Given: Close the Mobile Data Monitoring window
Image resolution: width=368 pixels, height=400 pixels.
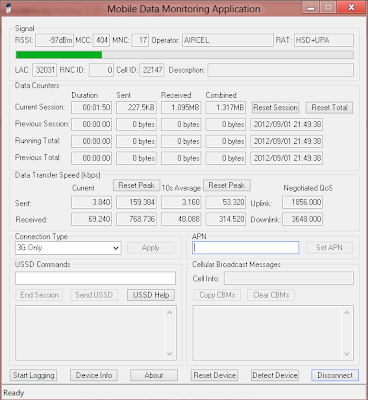Looking at the screenshot, I should pos(351,8).
